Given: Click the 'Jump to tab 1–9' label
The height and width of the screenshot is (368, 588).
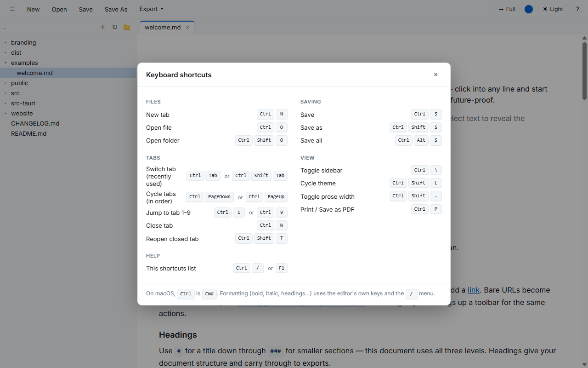Looking at the screenshot, I should (168, 213).
